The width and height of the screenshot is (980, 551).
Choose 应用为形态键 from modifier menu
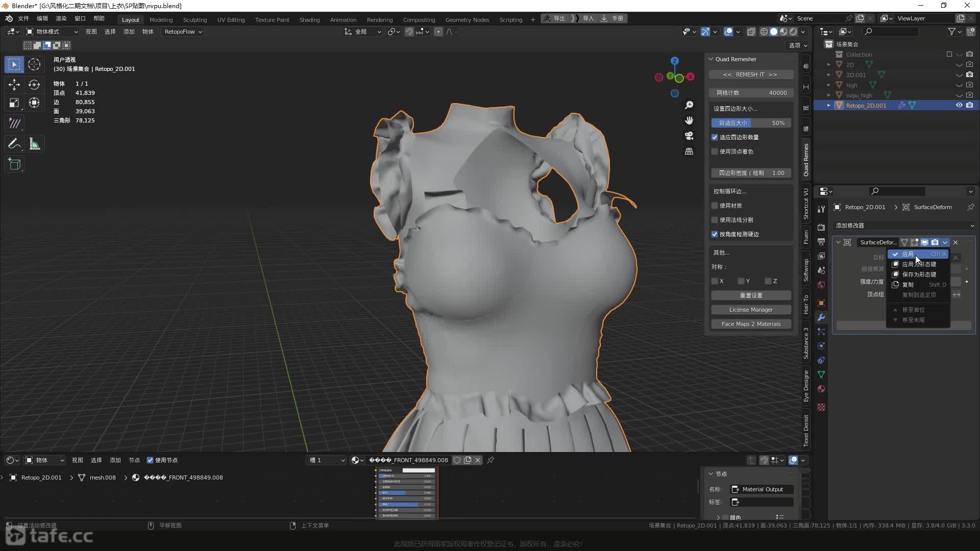[x=918, y=264]
